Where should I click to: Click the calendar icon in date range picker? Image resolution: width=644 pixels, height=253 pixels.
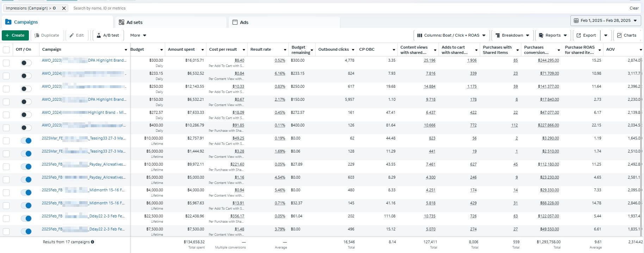[x=576, y=21]
